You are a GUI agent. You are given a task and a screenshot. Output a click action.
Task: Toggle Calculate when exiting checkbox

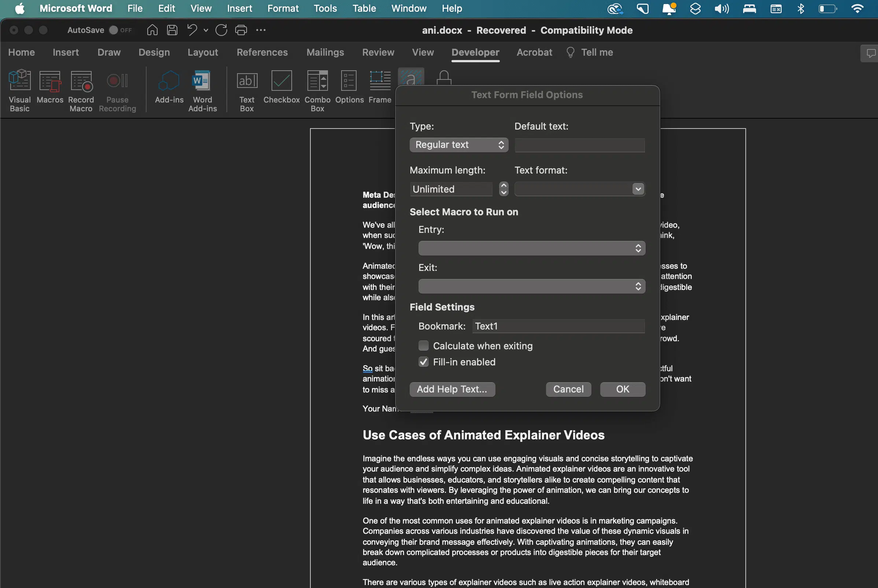coord(422,345)
